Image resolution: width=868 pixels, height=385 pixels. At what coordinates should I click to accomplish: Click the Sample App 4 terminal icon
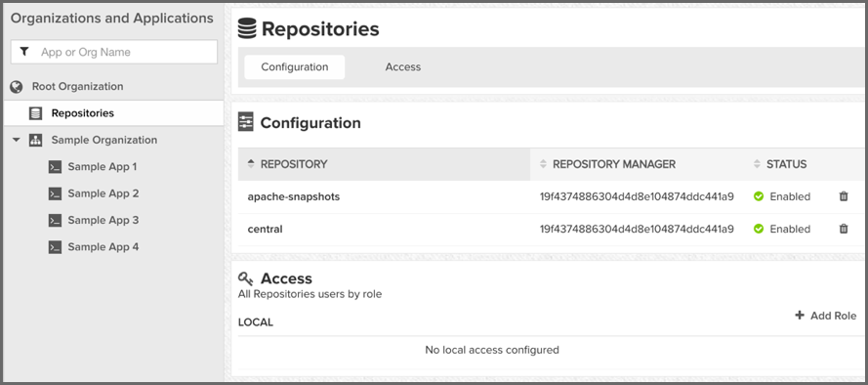coord(55,247)
